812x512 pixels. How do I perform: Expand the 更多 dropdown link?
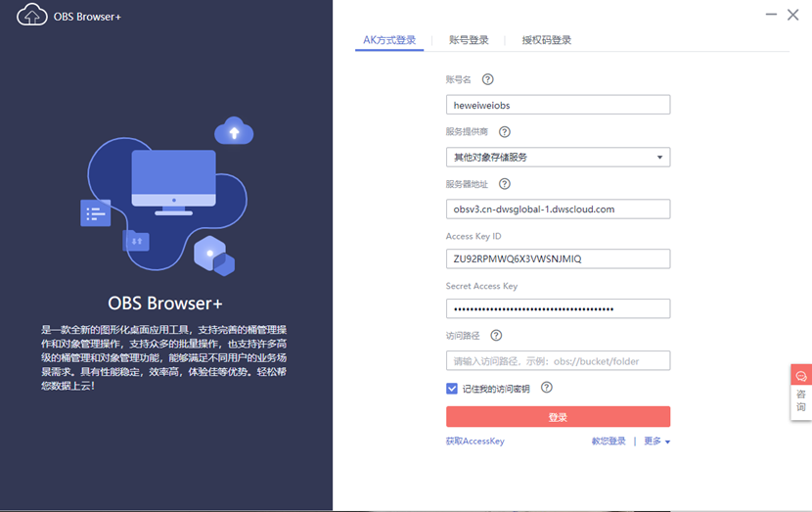click(656, 441)
